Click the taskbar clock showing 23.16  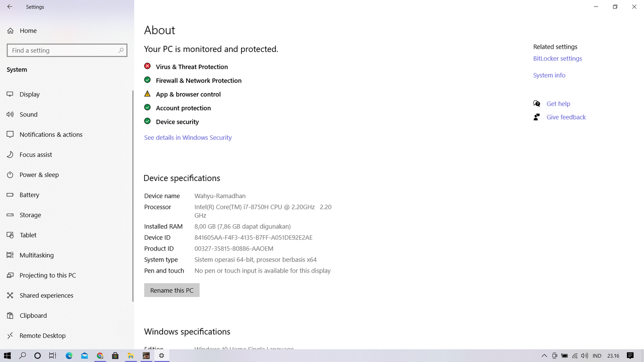pyautogui.click(x=613, y=356)
